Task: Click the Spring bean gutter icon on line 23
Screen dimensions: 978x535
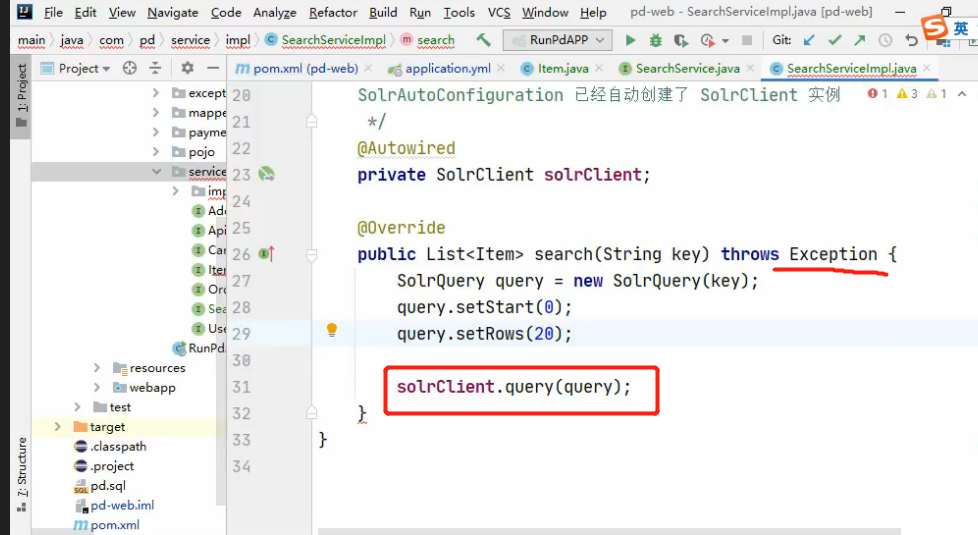Action: pos(266,174)
